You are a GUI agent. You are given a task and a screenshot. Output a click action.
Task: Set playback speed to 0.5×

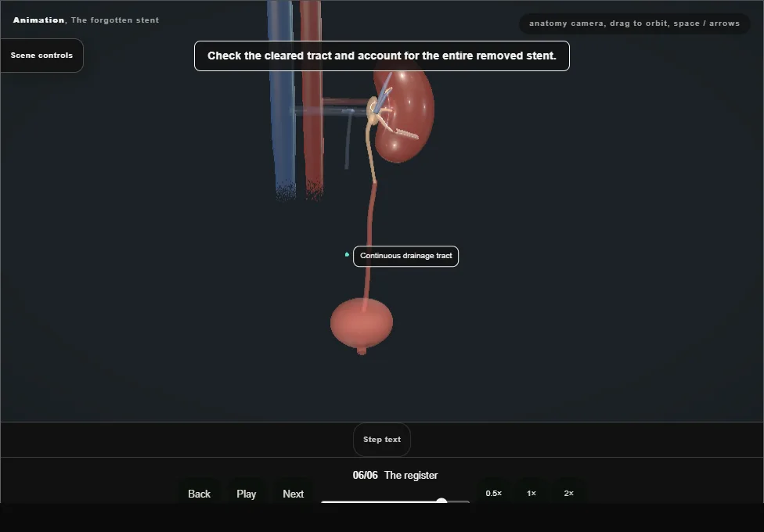(494, 493)
